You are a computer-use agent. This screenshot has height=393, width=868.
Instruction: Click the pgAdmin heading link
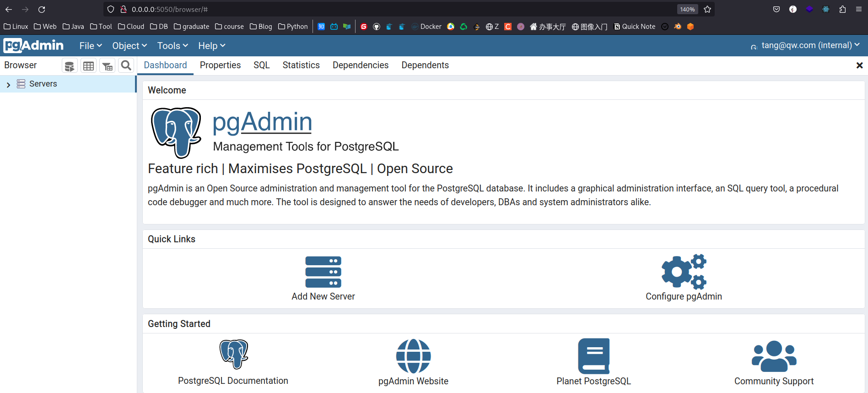[262, 122]
